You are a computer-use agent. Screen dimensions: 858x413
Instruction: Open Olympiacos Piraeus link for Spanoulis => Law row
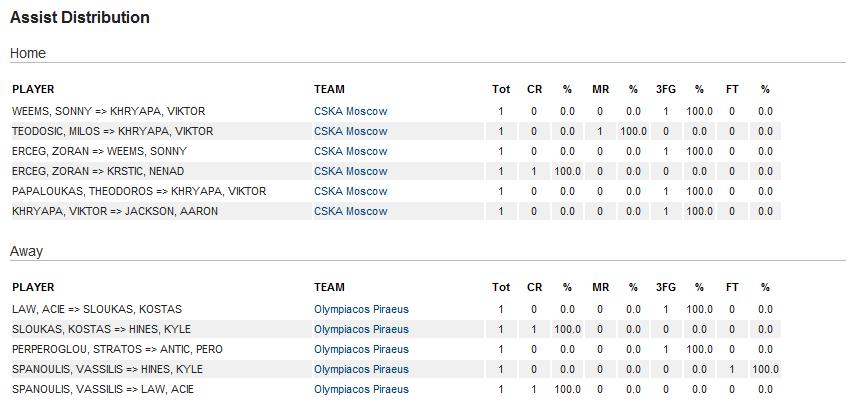361,389
